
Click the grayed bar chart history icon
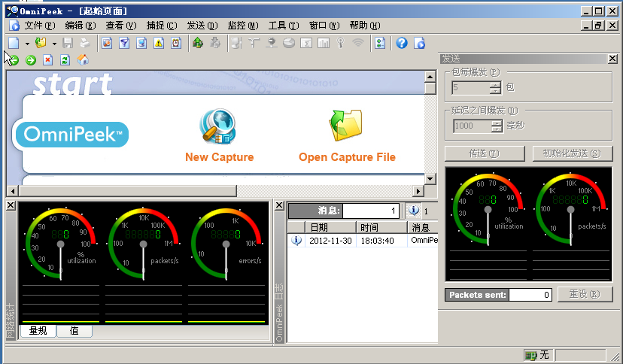tap(324, 43)
